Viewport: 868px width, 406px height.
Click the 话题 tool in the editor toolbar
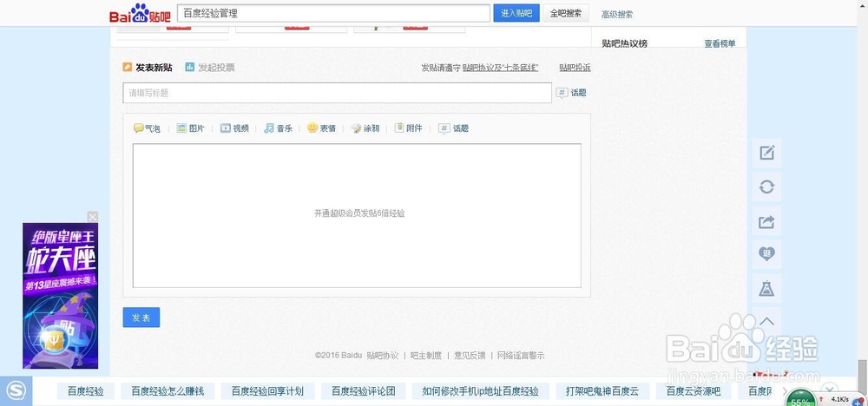pyautogui.click(x=453, y=128)
